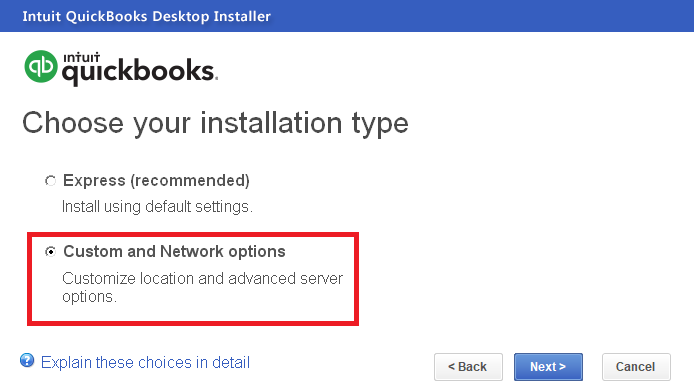This screenshot has height=392, width=694.
Task: Click the Intuit QuickBooks Desktop Installer title bar
Action: point(347,16)
